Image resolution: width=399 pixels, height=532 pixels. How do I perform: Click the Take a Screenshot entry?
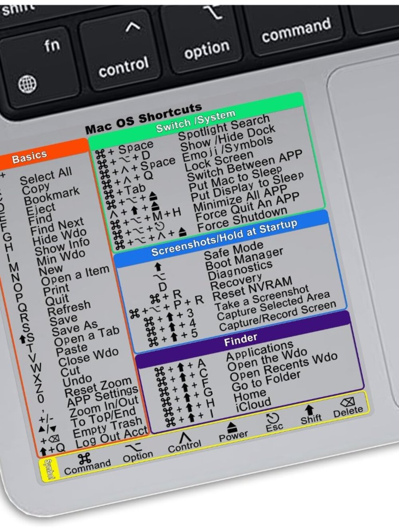click(x=262, y=298)
